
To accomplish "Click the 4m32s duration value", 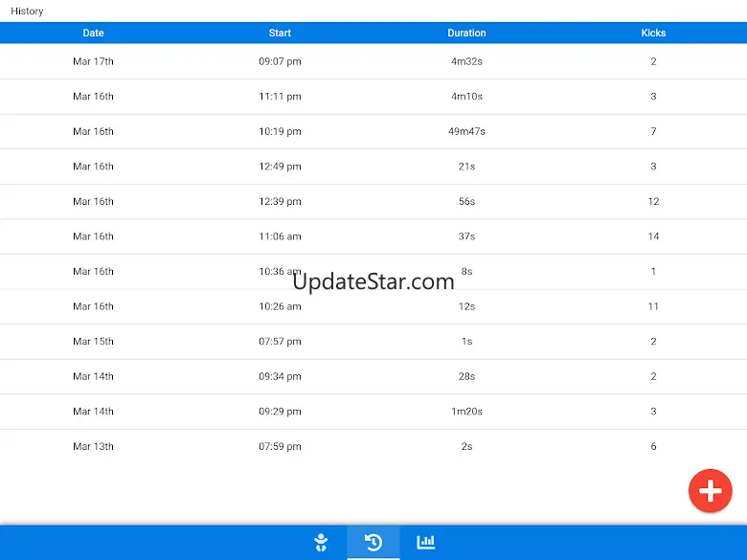I will (466, 61).
